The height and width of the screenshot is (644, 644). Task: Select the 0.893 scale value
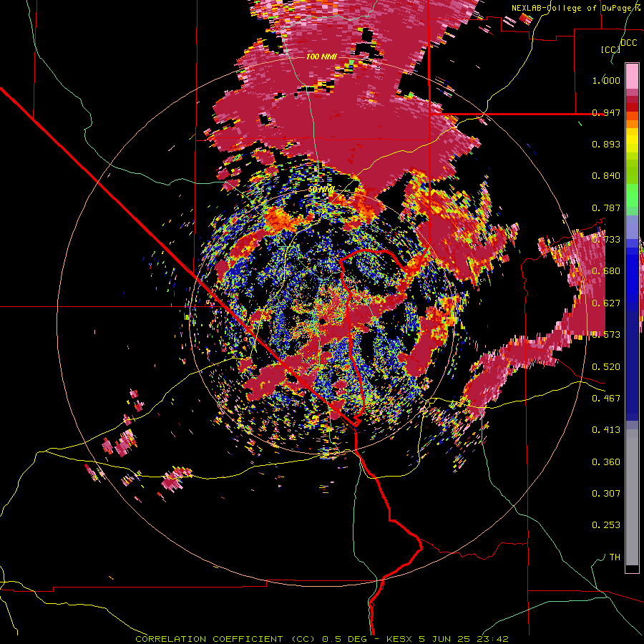click(606, 144)
